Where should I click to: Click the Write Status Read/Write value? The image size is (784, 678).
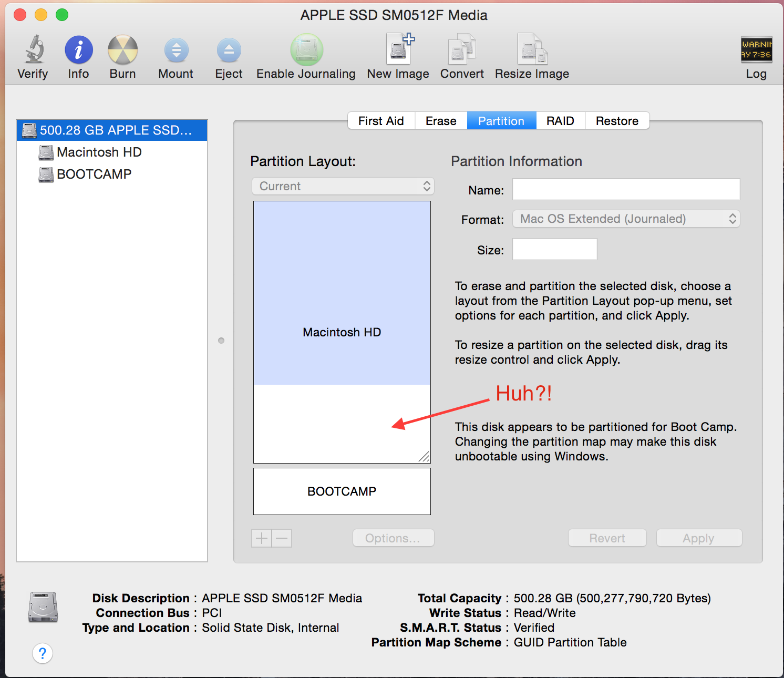tap(544, 613)
